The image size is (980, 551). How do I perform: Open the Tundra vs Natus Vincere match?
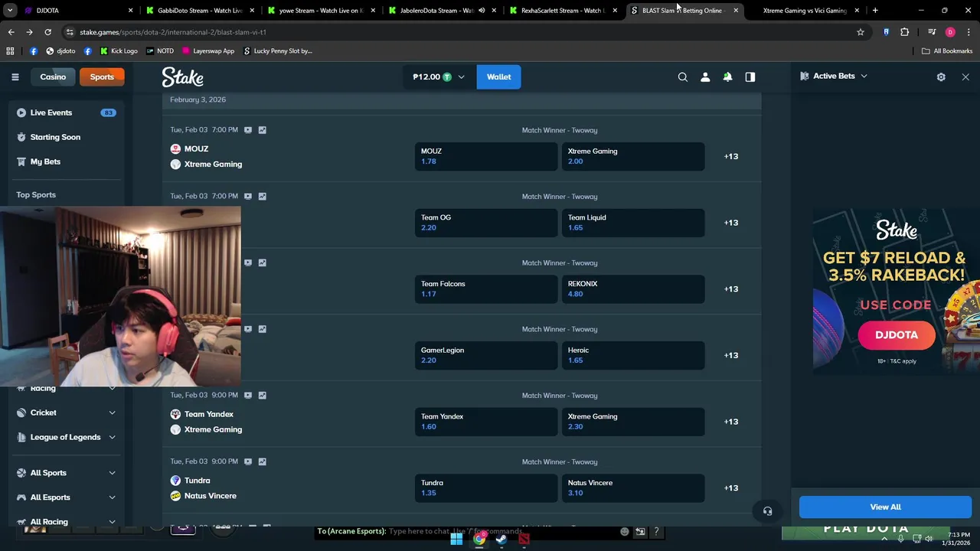(x=203, y=488)
